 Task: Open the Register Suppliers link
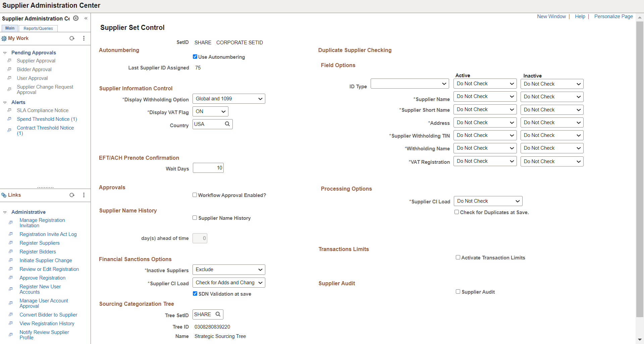pyautogui.click(x=40, y=243)
